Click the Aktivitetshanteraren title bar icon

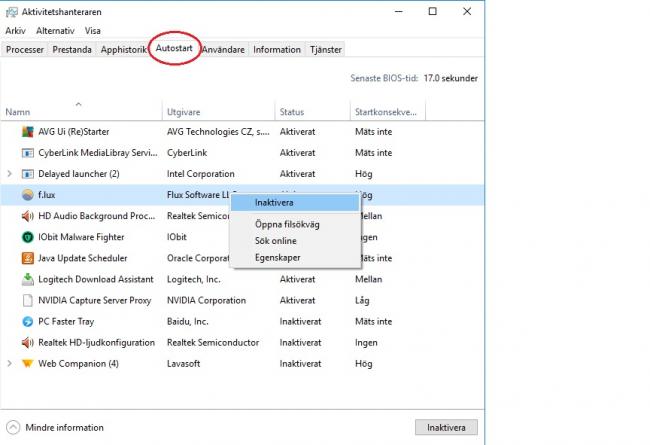[12, 12]
